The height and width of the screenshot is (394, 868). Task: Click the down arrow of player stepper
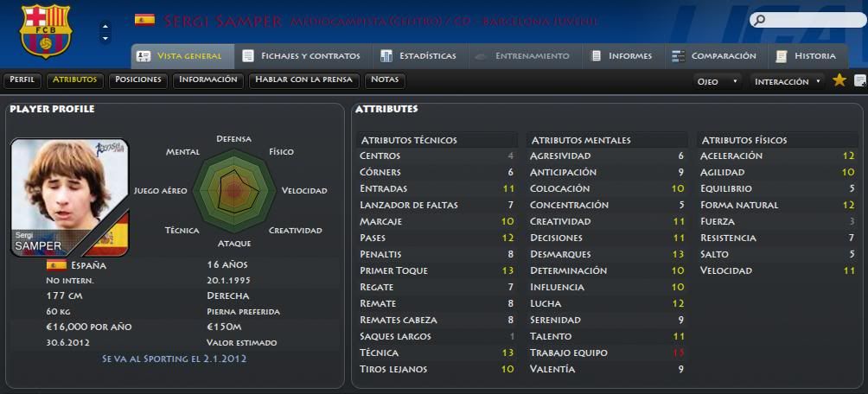coord(105,38)
